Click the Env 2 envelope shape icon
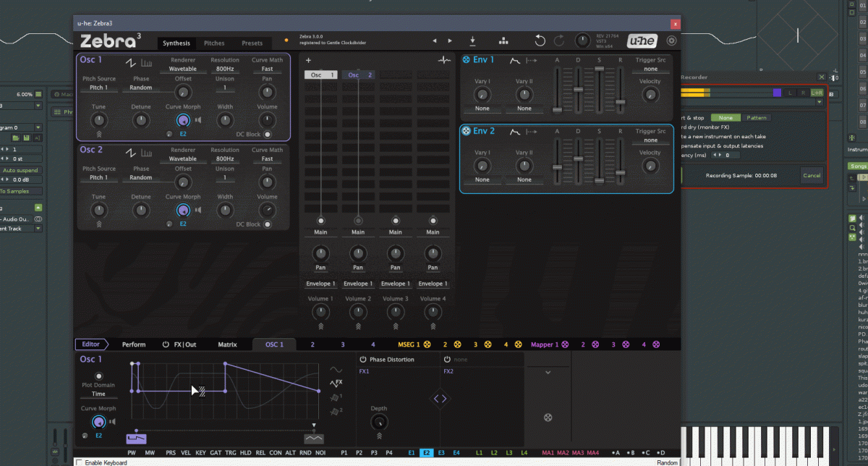Viewport: 868px width, 466px height. (x=515, y=132)
